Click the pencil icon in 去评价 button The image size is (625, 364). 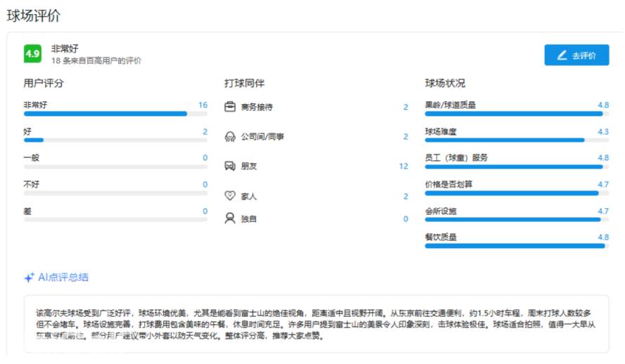(562, 56)
